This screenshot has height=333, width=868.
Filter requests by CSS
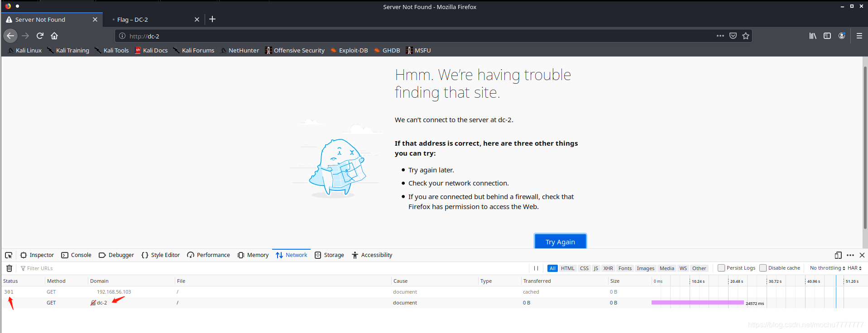[x=585, y=268]
